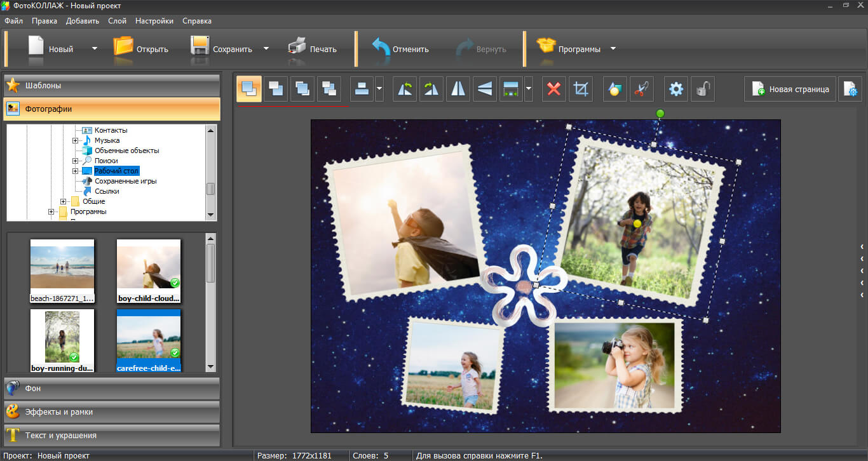Click the bring to front layer icon
This screenshot has height=461, width=868.
(249, 89)
